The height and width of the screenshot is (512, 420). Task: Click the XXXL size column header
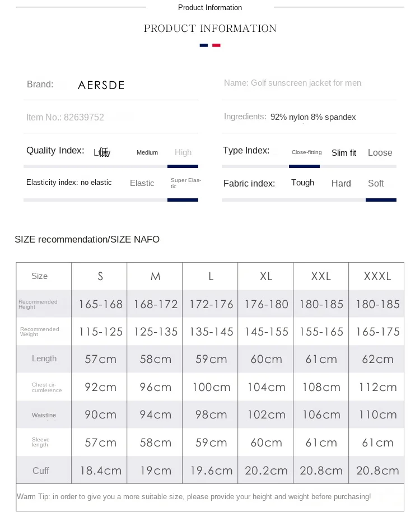coord(377,276)
